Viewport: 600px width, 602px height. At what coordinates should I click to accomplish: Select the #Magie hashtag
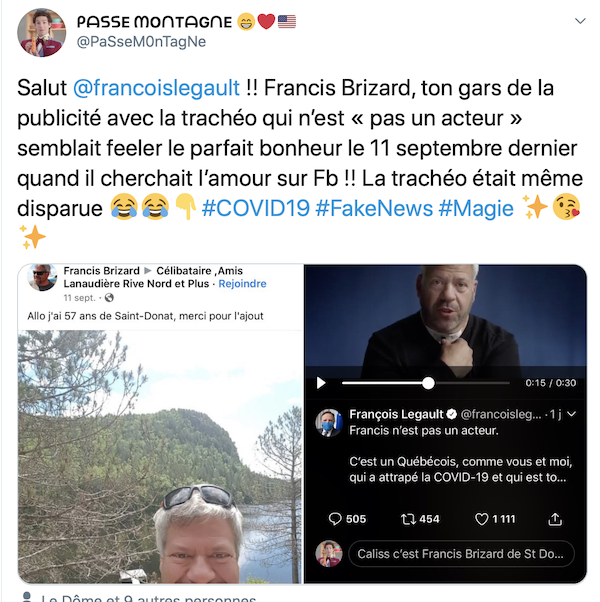click(x=476, y=208)
